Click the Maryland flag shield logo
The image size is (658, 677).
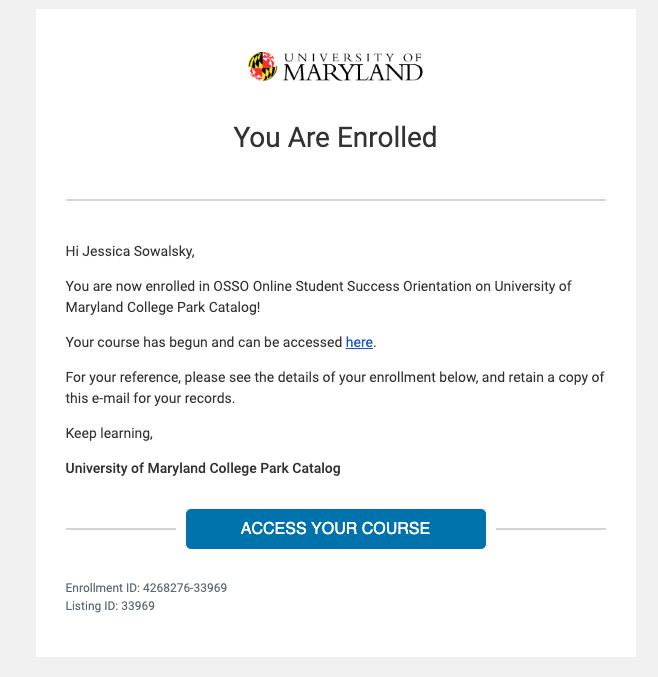tap(263, 67)
